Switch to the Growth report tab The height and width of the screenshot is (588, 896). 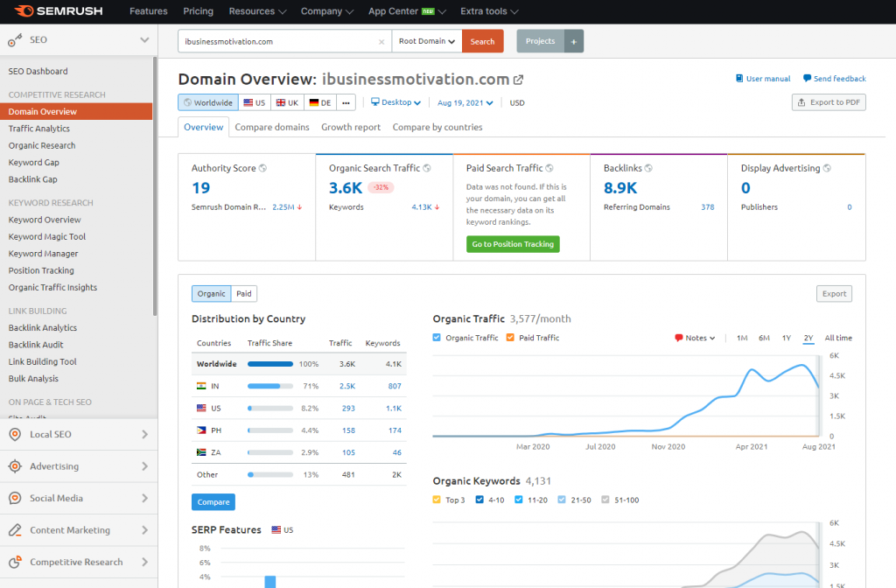pyautogui.click(x=351, y=127)
